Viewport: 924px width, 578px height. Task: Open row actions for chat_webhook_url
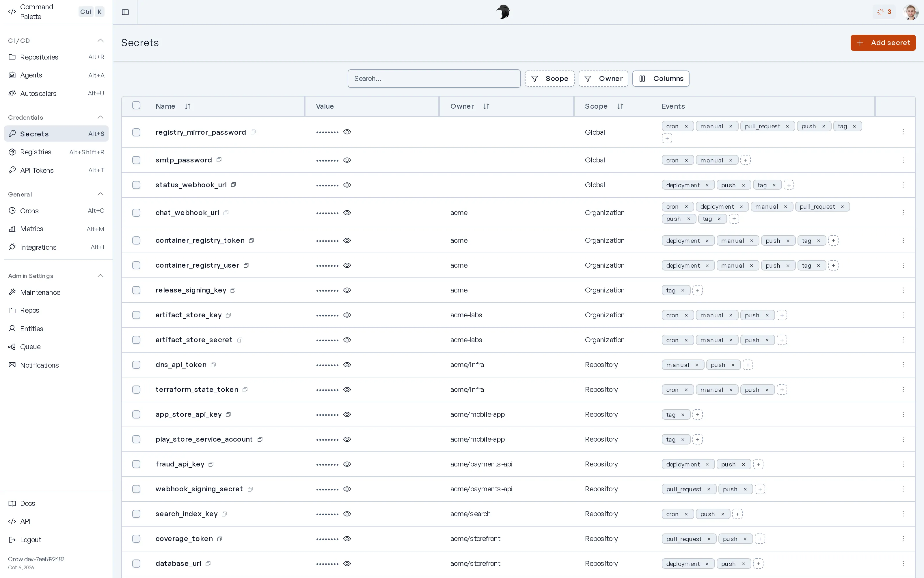click(903, 212)
